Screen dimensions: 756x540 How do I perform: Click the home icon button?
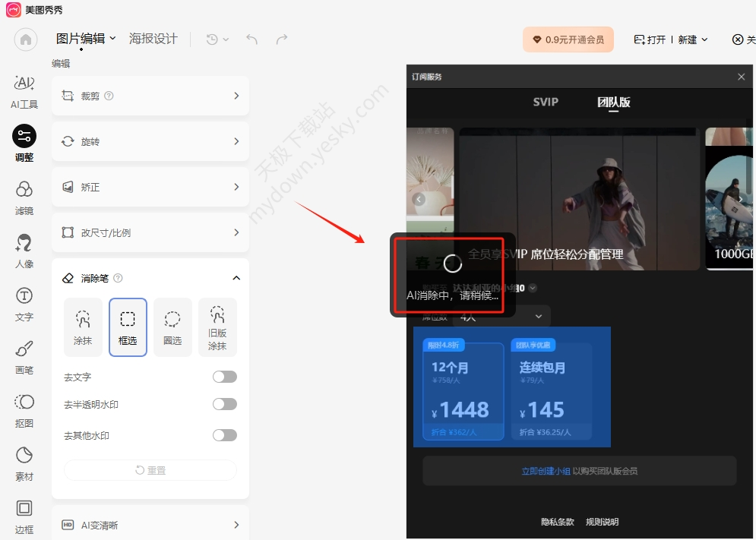26,39
